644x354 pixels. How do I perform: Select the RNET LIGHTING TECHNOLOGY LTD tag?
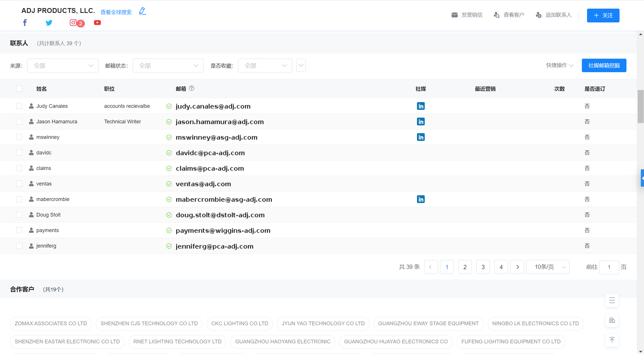[x=177, y=342]
